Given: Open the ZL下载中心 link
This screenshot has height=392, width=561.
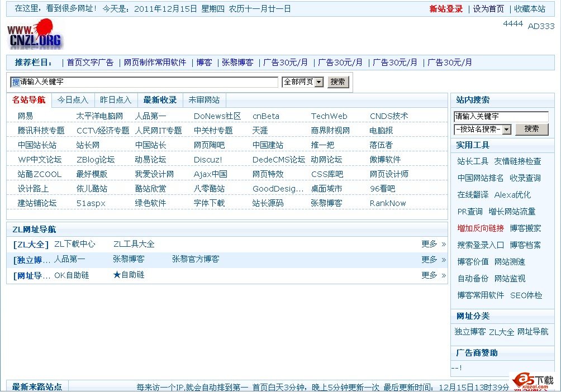Looking at the screenshot, I should (x=75, y=244).
